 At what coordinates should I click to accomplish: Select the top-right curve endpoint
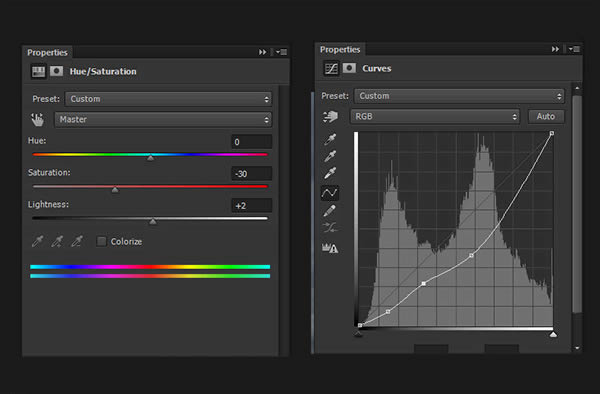pos(552,134)
